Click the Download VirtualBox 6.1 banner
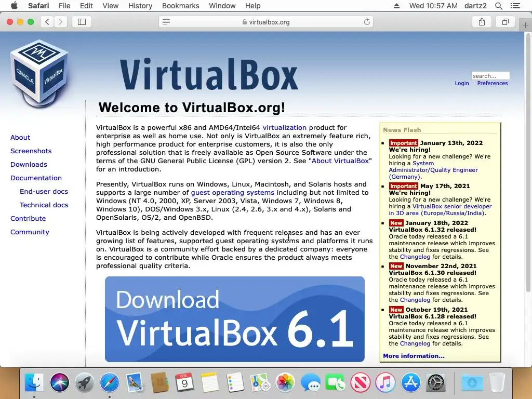 (235, 319)
